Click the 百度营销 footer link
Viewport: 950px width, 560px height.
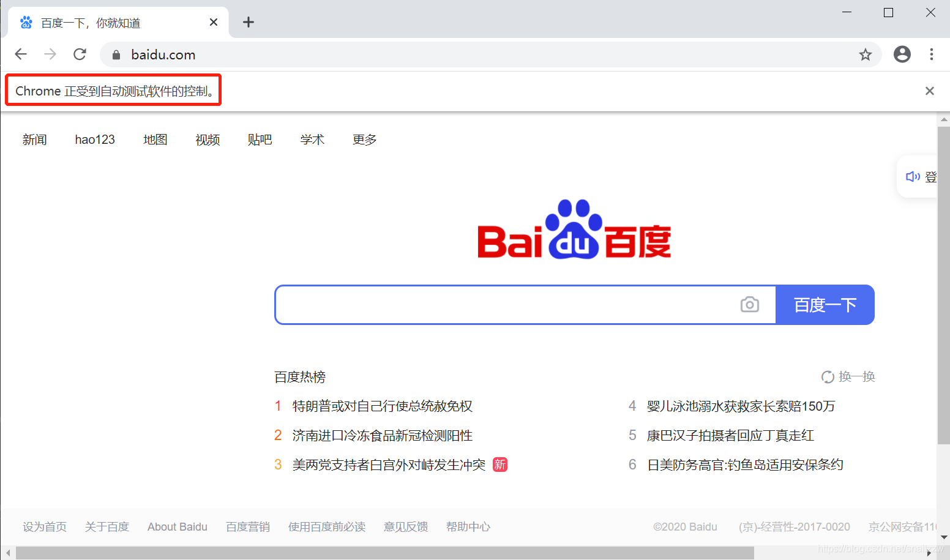pyautogui.click(x=248, y=527)
